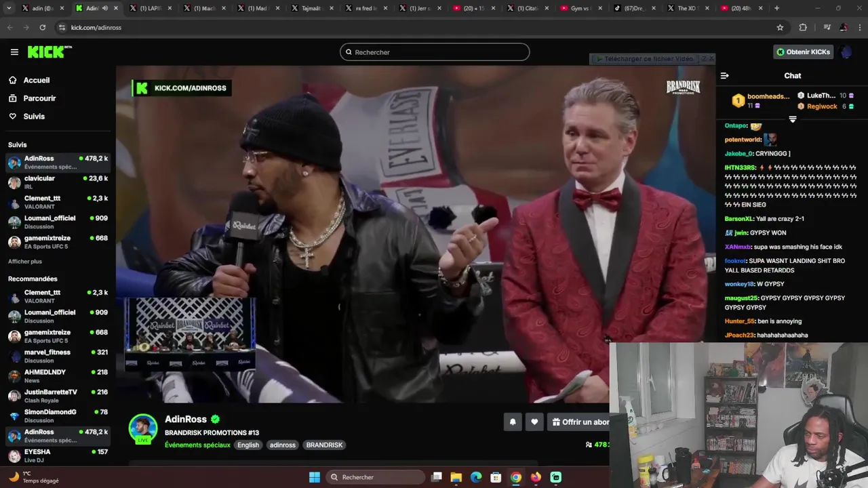
Task: Open Google Chrome from taskbar
Action: click(516, 477)
